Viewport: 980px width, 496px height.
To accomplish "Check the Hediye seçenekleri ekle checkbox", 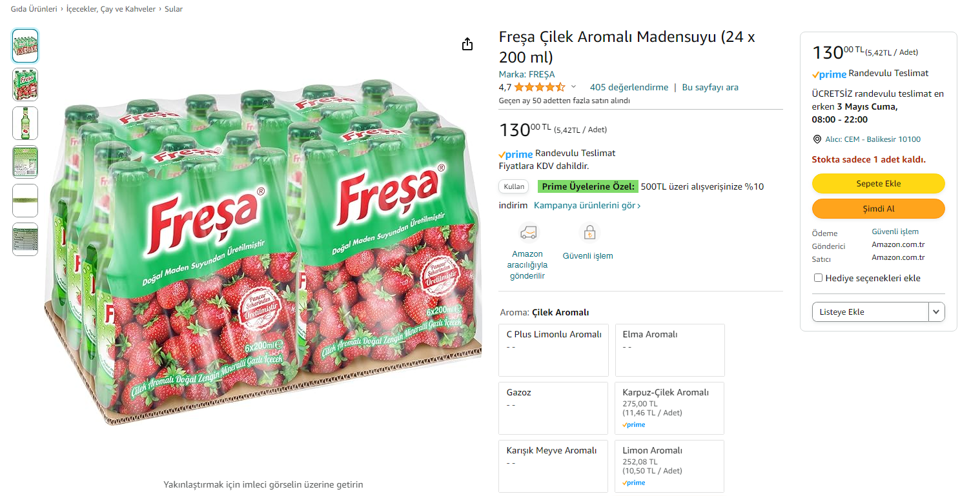I will coord(818,278).
